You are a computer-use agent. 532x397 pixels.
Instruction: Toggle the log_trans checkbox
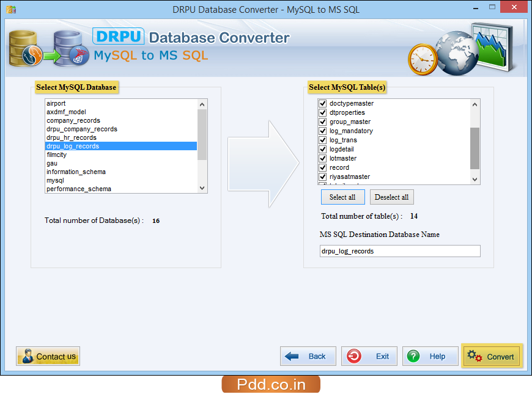[323, 140]
